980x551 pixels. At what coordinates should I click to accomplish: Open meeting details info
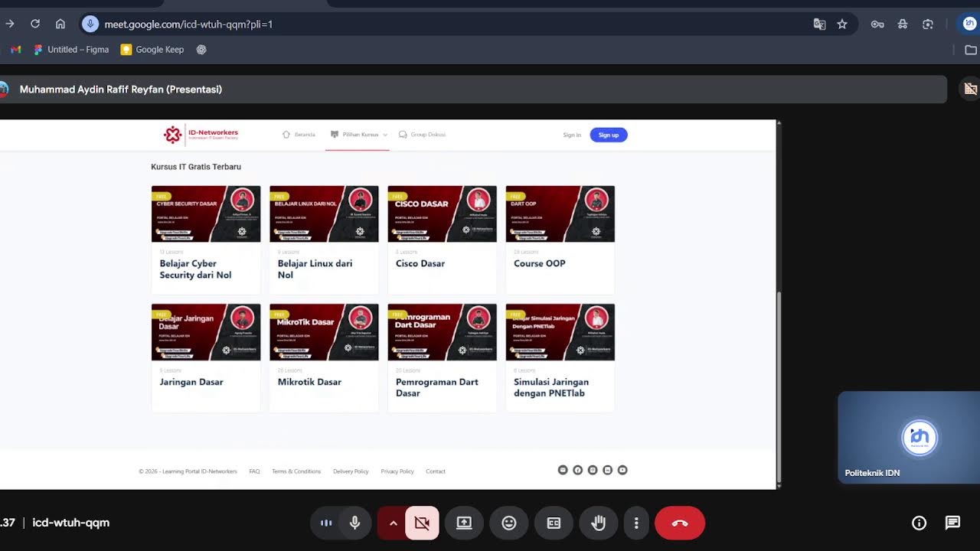point(919,523)
